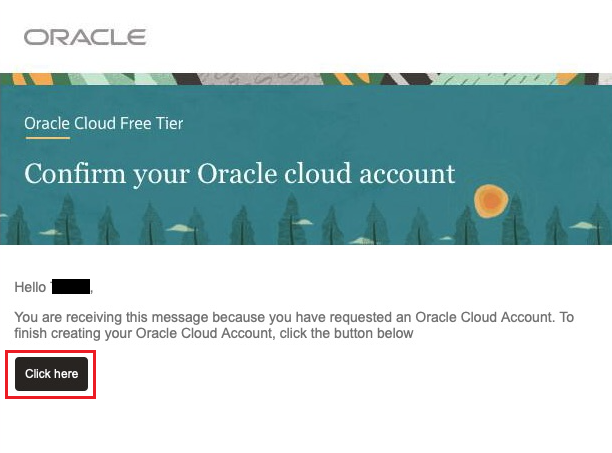This screenshot has height=453, width=612.
Task: Click the "Oracle Cloud Free Tier" banner text
Action: pos(104,124)
